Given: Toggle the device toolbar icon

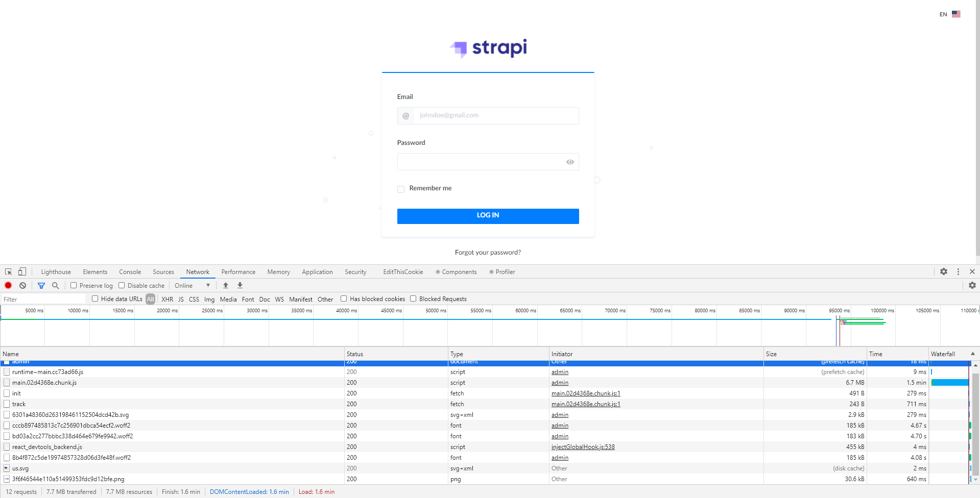Looking at the screenshot, I should [22, 272].
